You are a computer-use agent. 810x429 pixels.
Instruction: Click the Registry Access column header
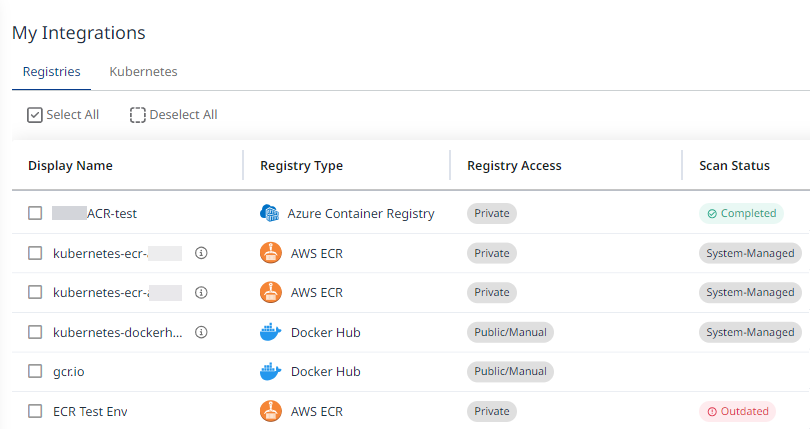point(514,166)
